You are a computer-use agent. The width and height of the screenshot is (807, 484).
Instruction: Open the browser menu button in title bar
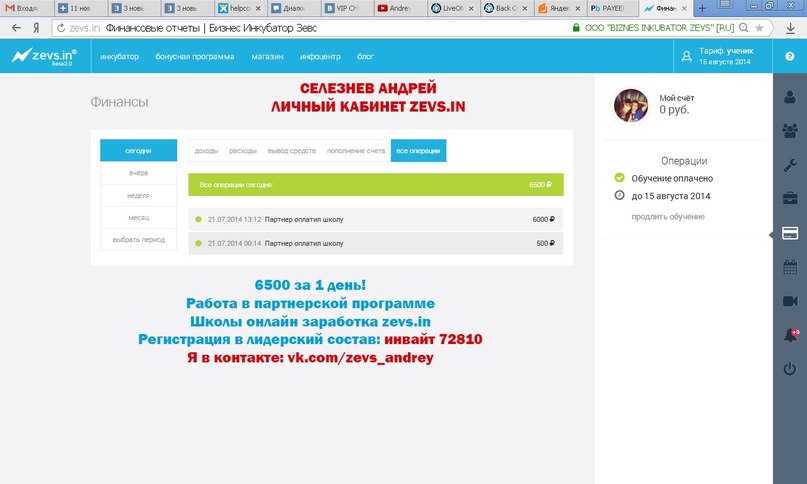pyautogui.click(x=725, y=5)
